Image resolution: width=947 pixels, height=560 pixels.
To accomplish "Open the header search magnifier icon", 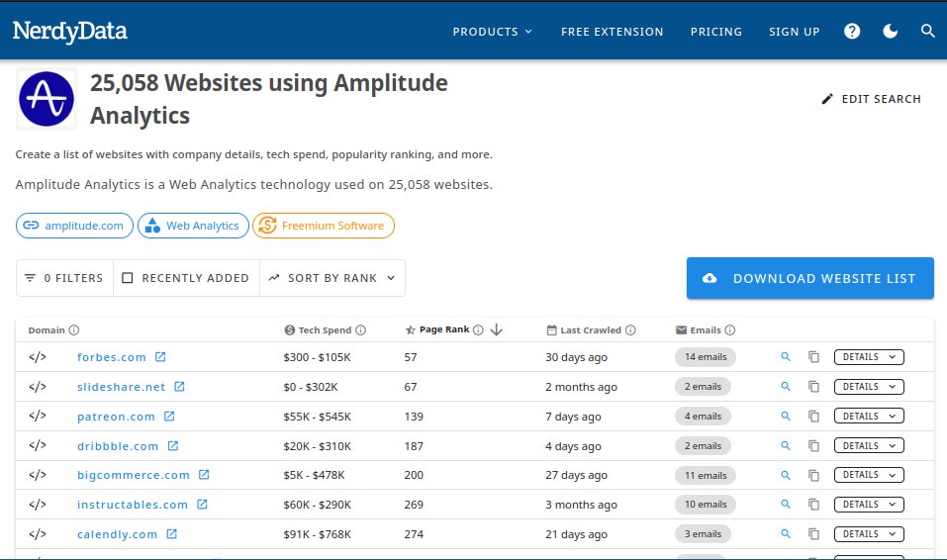I will pos(927,31).
